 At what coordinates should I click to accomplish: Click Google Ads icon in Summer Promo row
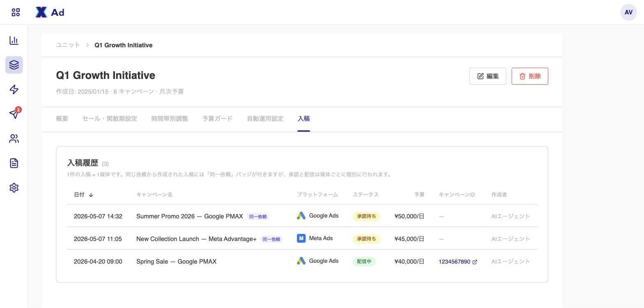click(x=301, y=216)
